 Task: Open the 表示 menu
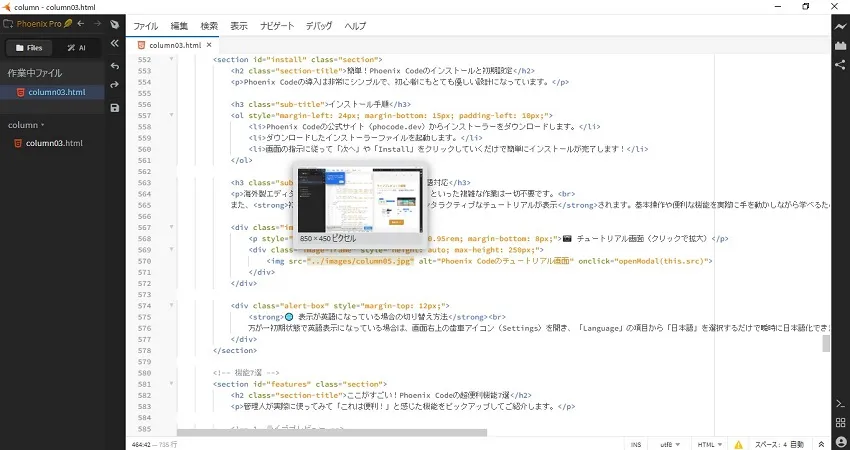(239, 26)
